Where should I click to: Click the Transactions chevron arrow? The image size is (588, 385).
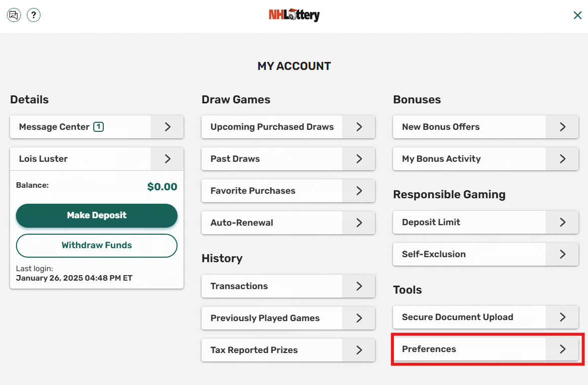(358, 286)
